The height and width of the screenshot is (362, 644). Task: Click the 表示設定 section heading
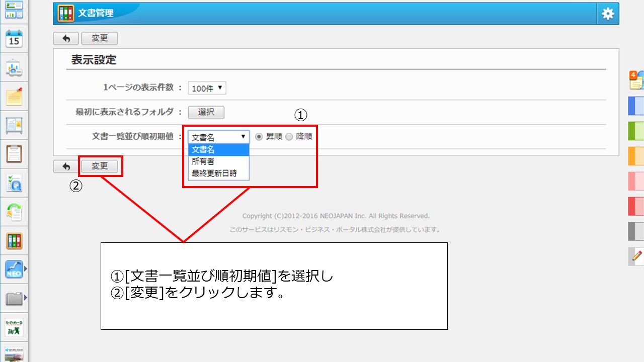tap(94, 60)
